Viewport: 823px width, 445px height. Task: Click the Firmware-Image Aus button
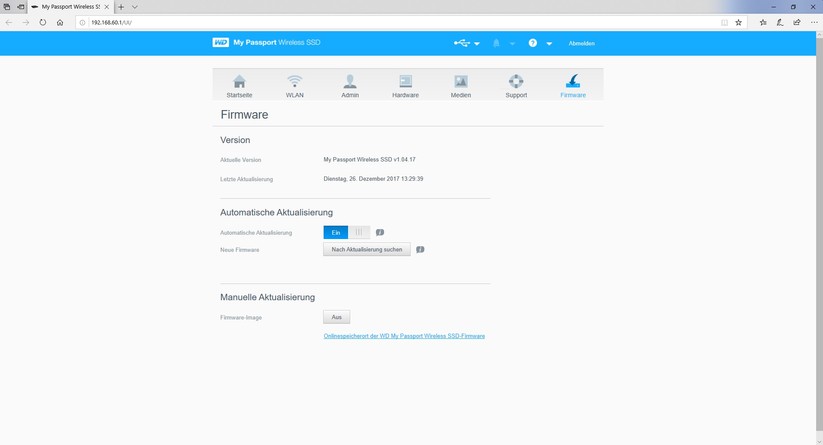[x=336, y=317]
